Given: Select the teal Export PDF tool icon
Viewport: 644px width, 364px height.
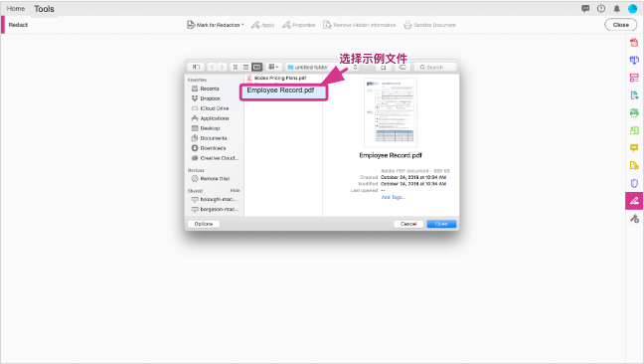Looking at the screenshot, I should [634, 95].
